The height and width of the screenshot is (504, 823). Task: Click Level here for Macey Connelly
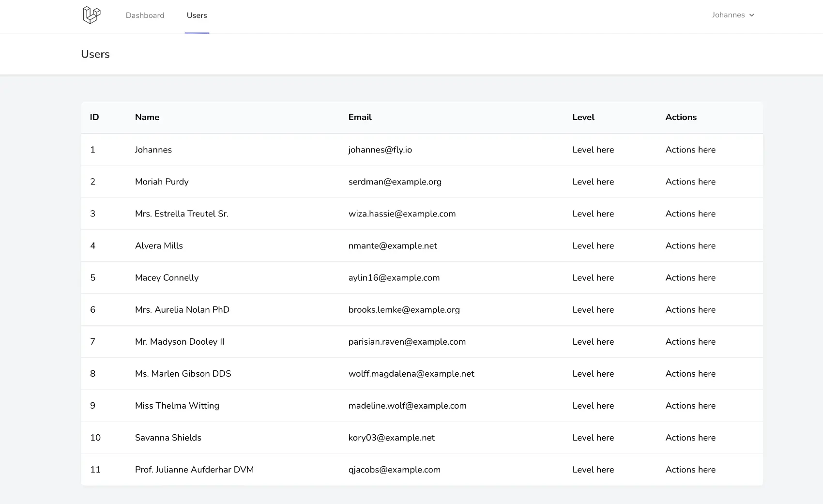click(593, 277)
